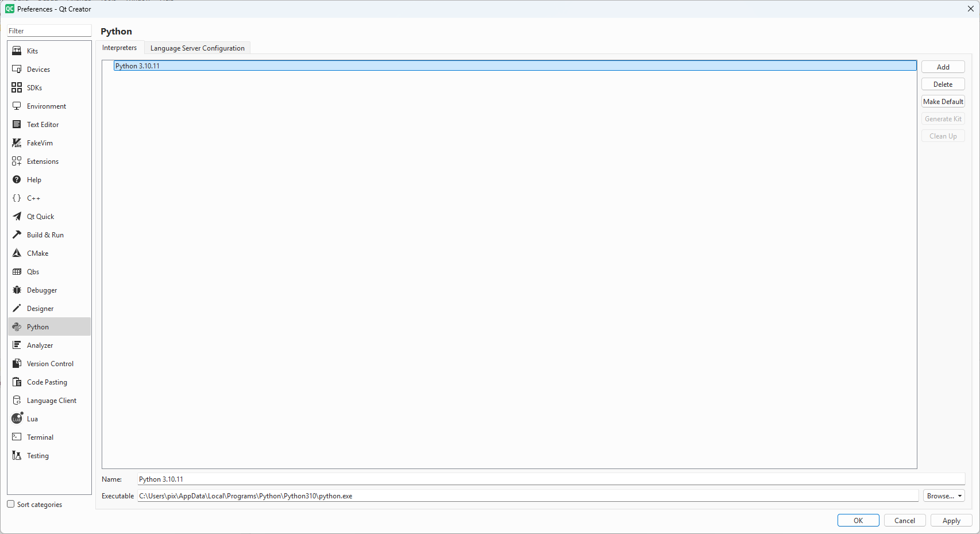Select the FakeVim icon
The width and height of the screenshot is (980, 534).
pos(17,143)
